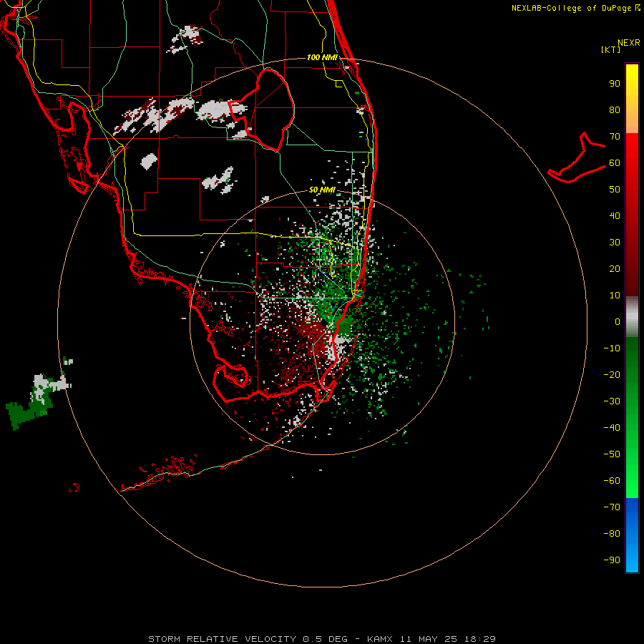The image size is (644, 644).
Task: Click the Storm Relative Velocity caption text
Action: coord(321,639)
